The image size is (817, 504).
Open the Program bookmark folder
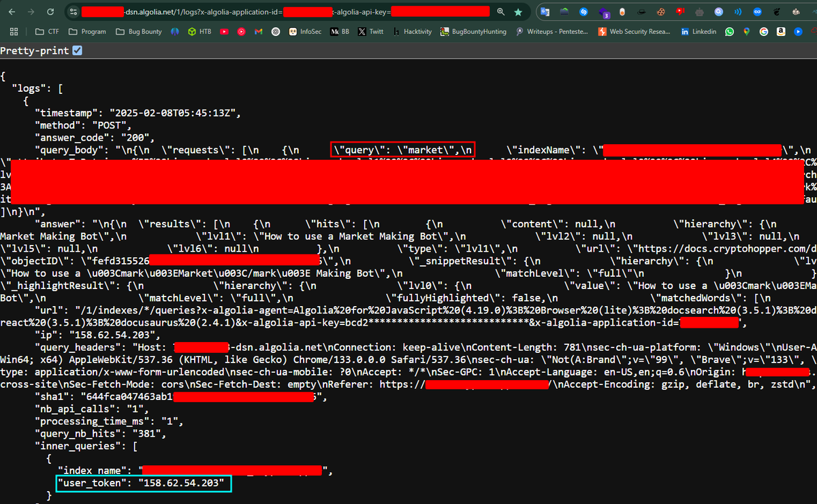tap(86, 31)
